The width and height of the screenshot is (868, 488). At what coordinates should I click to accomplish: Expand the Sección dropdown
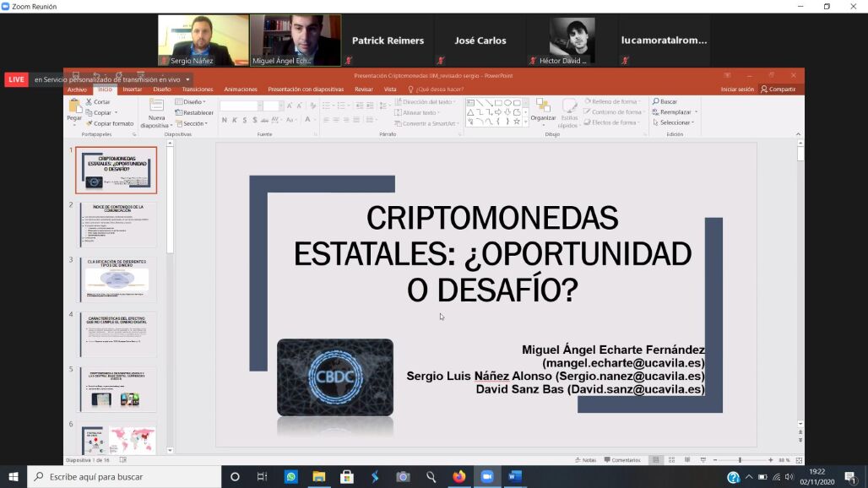[191, 123]
